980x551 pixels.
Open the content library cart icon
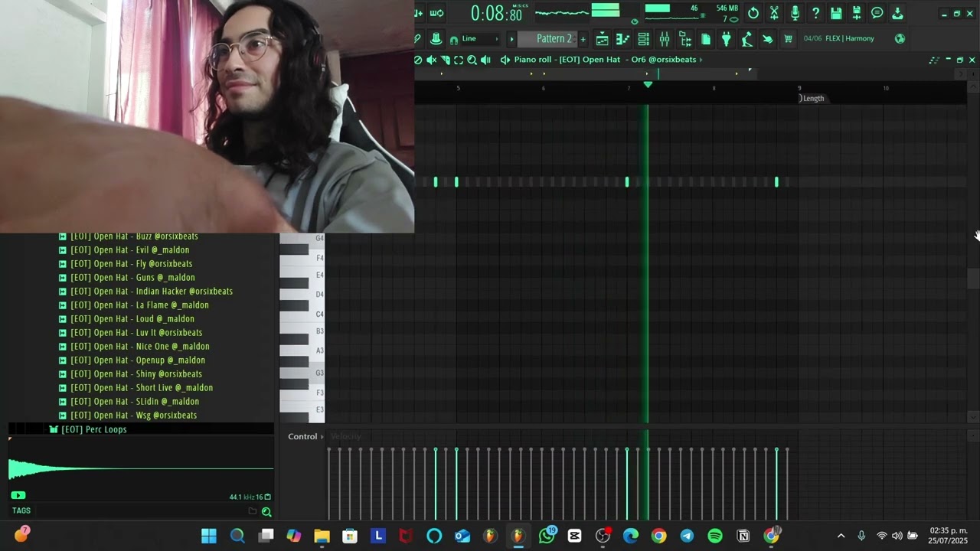point(788,39)
